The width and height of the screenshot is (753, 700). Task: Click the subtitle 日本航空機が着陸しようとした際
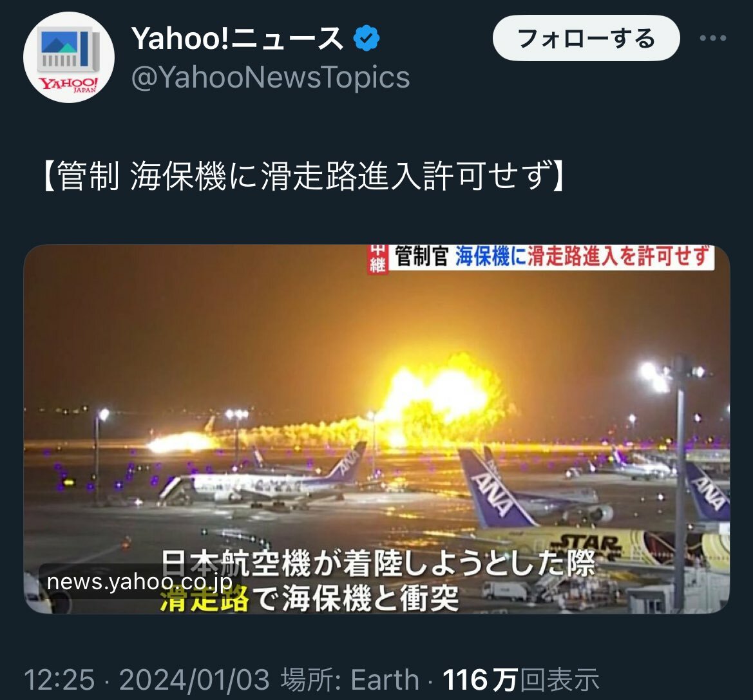tap(378, 563)
